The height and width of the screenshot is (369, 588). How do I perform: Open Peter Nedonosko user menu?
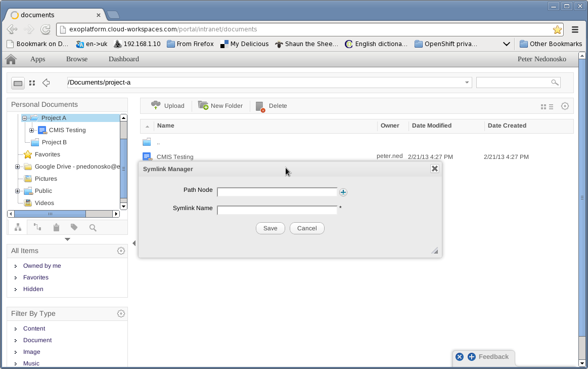tap(542, 59)
